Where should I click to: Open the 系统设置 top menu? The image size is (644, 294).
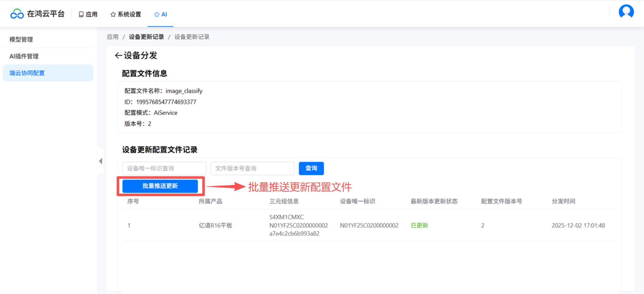[126, 14]
